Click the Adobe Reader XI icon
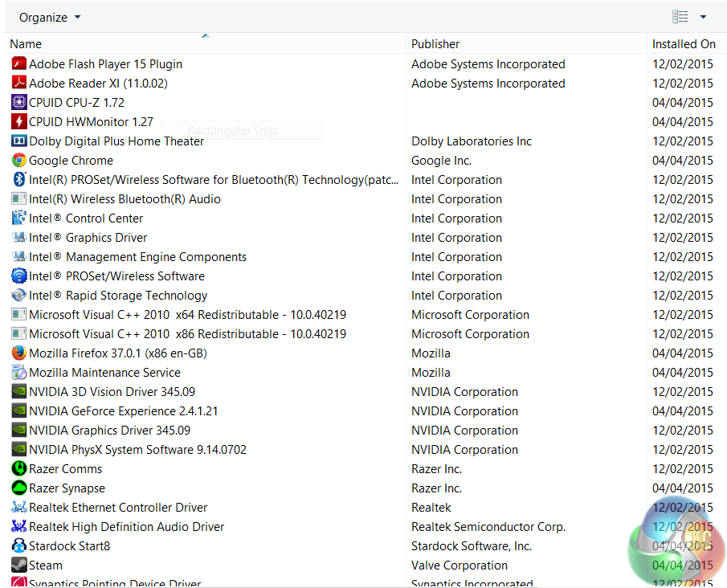The image size is (727, 588). tap(19, 84)
